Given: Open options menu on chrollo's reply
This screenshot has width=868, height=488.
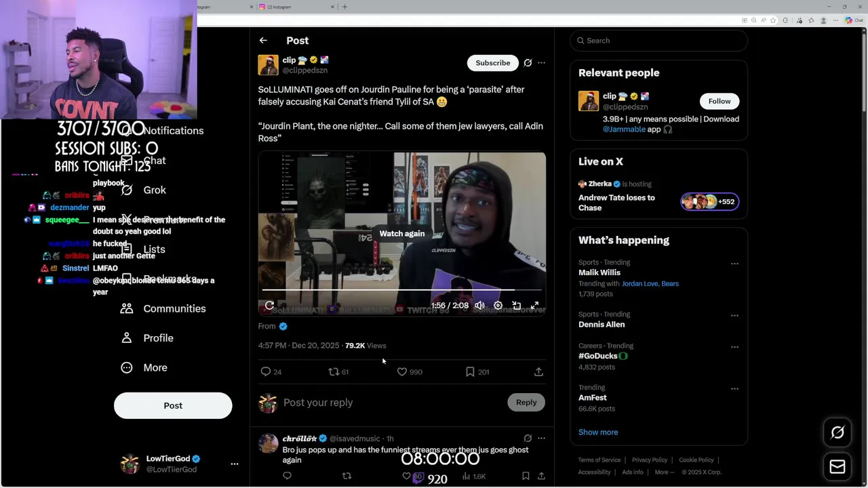Looking at the screenshot, I should (x=541, y=439).
